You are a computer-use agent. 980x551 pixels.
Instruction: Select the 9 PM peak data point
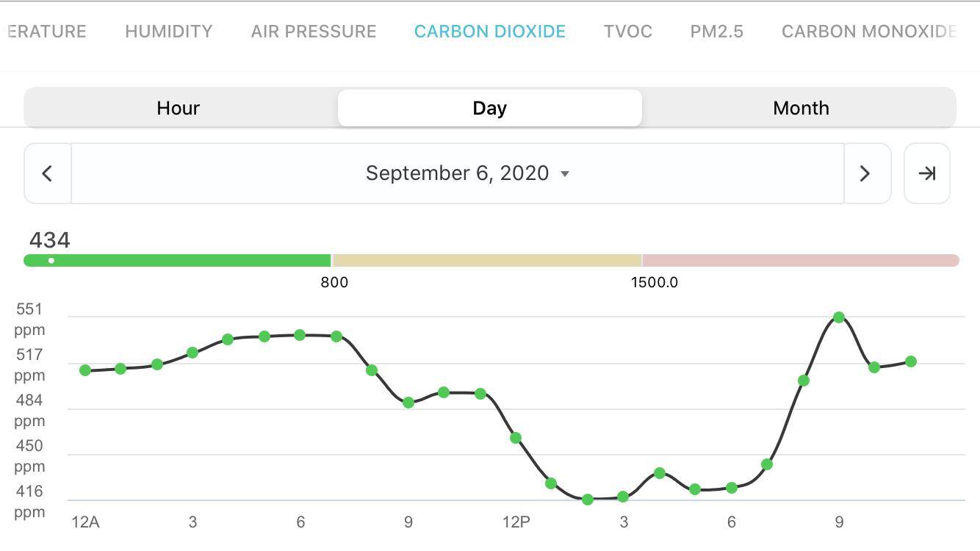coord(839,317)
